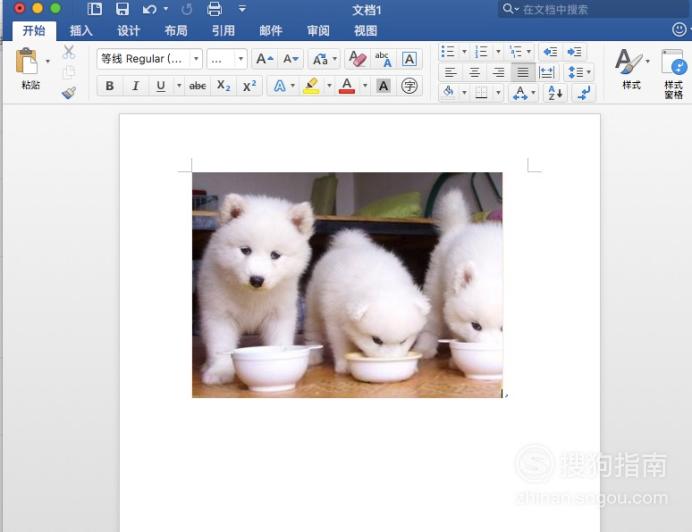Screen dimensions: 692x532
Task: Apply text effects outlined A
Action: tap(279, 86)
